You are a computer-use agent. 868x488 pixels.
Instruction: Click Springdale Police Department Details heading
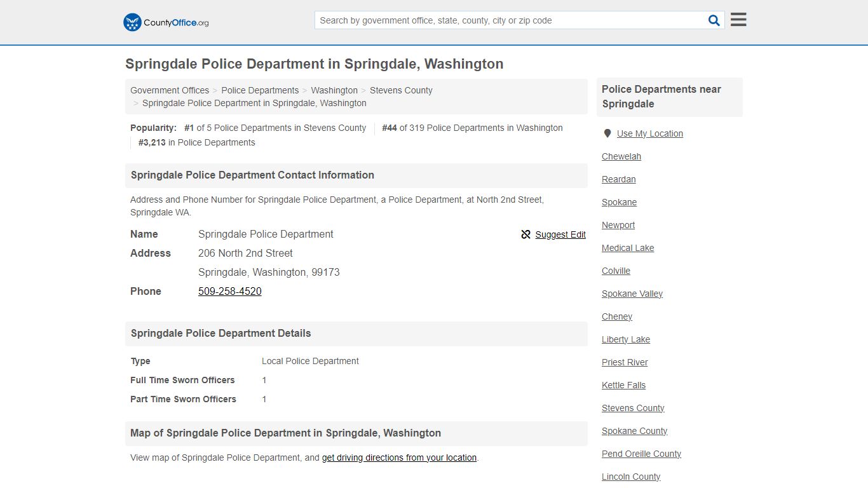(221, 333)
